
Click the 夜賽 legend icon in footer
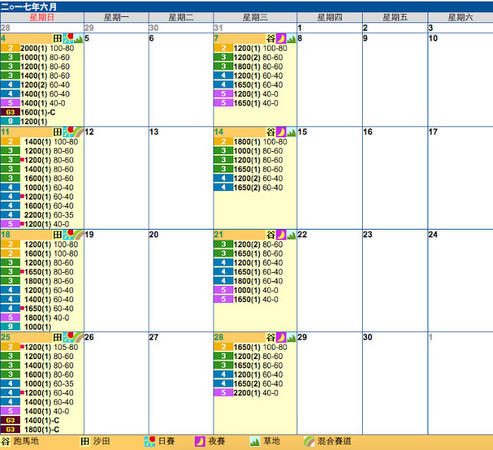coord(200,441)
